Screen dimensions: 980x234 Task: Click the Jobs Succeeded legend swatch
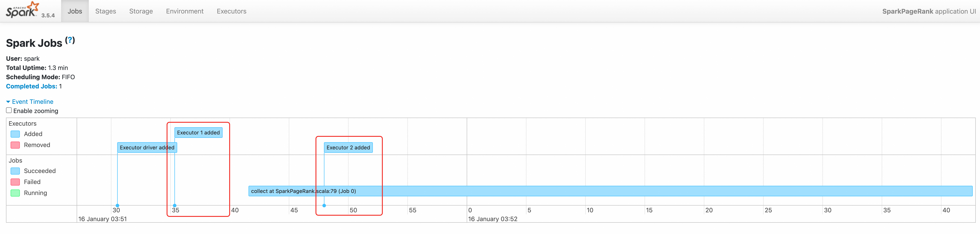15,171
